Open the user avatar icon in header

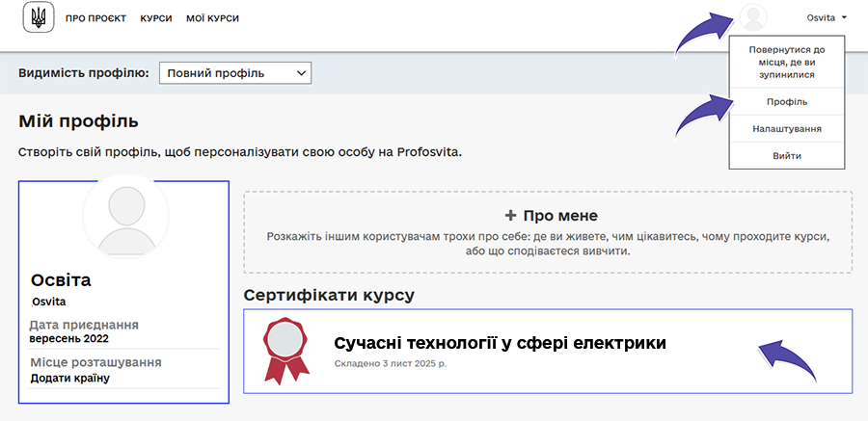point(753,17)
